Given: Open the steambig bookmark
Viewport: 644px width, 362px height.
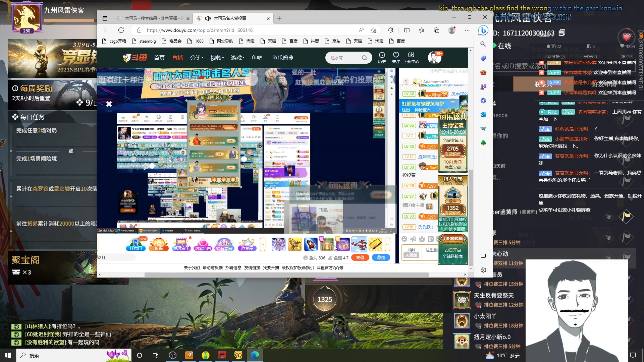Looking at the screenshot, I should [x=144, y=41].
